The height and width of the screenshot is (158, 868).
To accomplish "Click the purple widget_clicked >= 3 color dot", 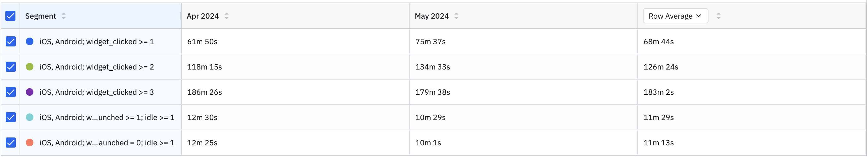I will 30,92.
